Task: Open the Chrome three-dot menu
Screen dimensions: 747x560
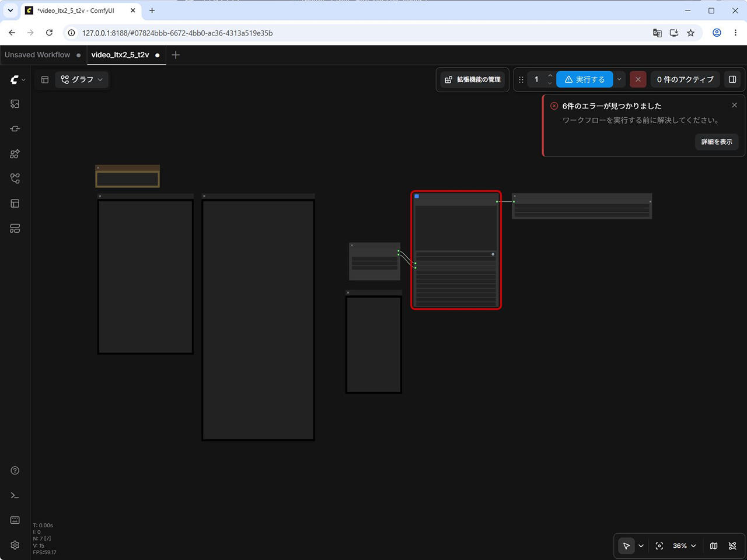Action: point(735,33)
